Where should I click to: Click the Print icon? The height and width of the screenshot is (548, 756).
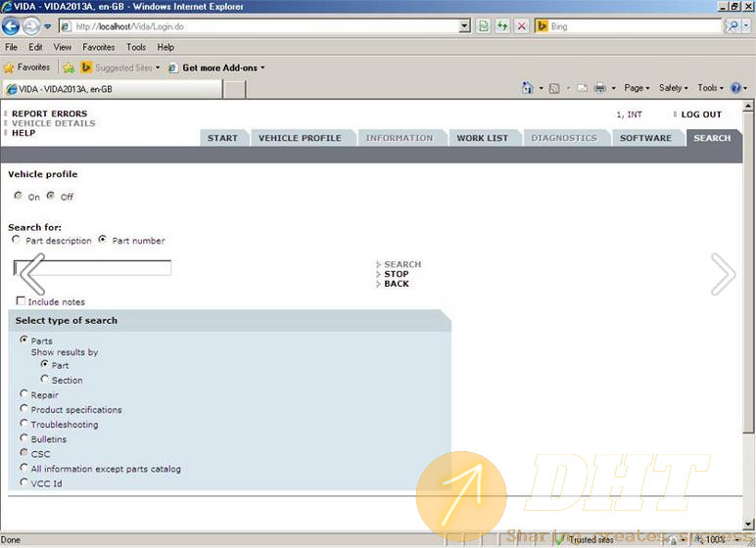[600, 88]
